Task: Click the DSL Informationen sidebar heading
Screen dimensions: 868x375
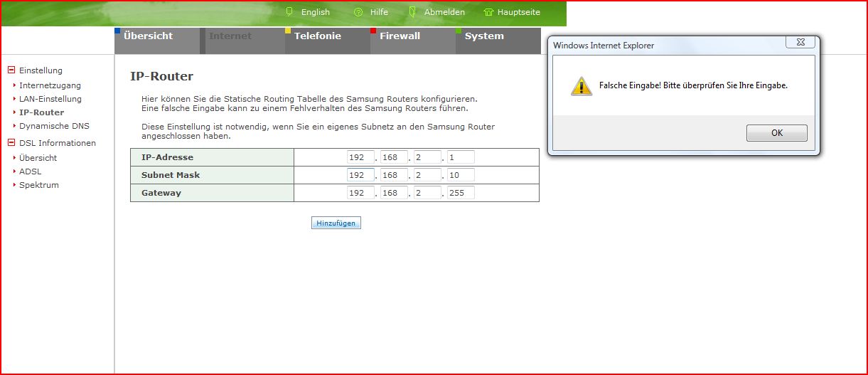Action: coord(58,143)
